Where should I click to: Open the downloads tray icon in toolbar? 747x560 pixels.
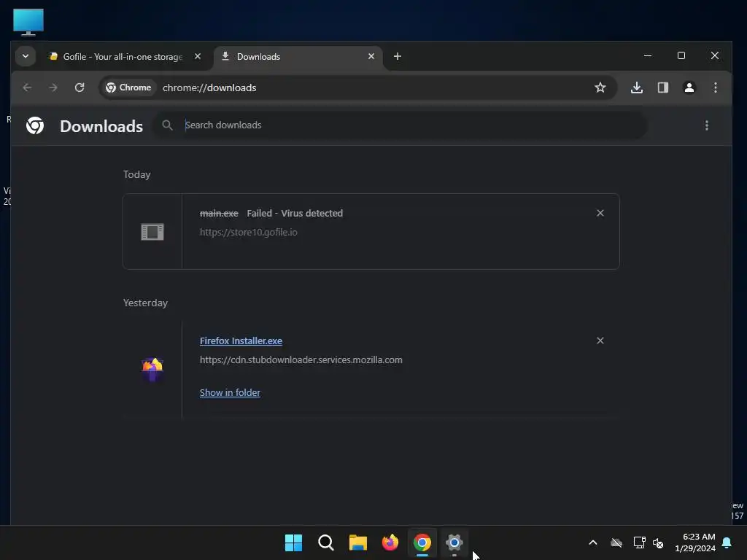[637, 87]
